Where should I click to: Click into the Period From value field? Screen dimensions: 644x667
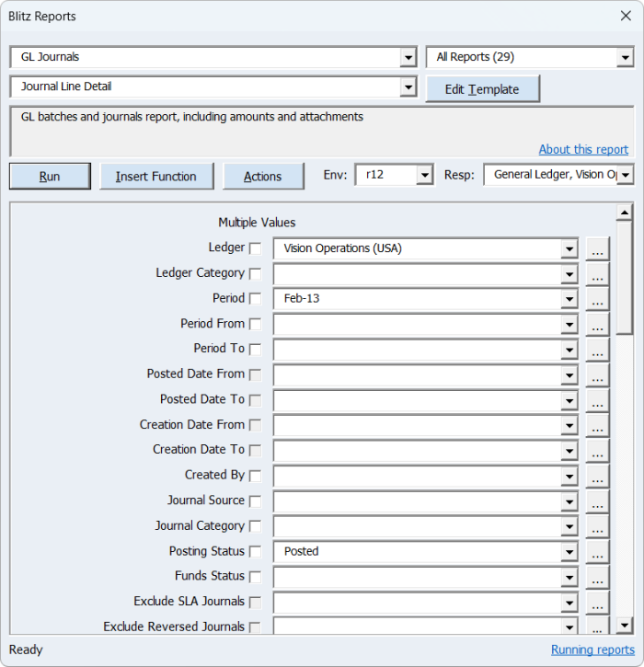point(418,325)
